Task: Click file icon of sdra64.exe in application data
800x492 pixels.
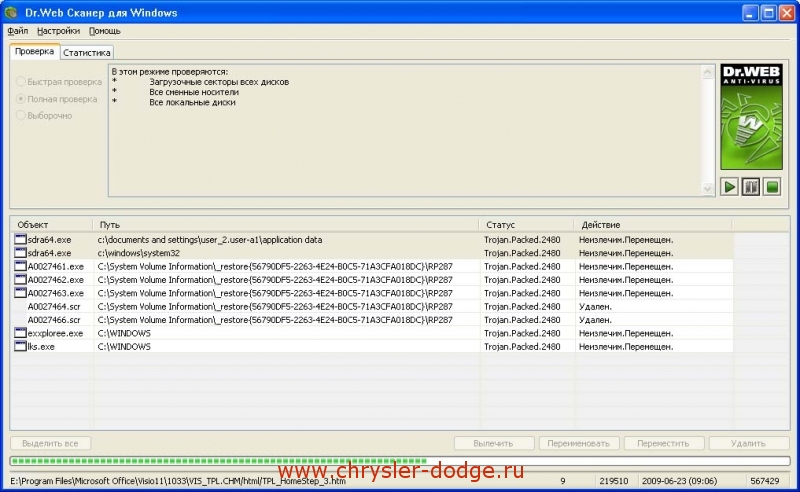Action: point(20,239)
